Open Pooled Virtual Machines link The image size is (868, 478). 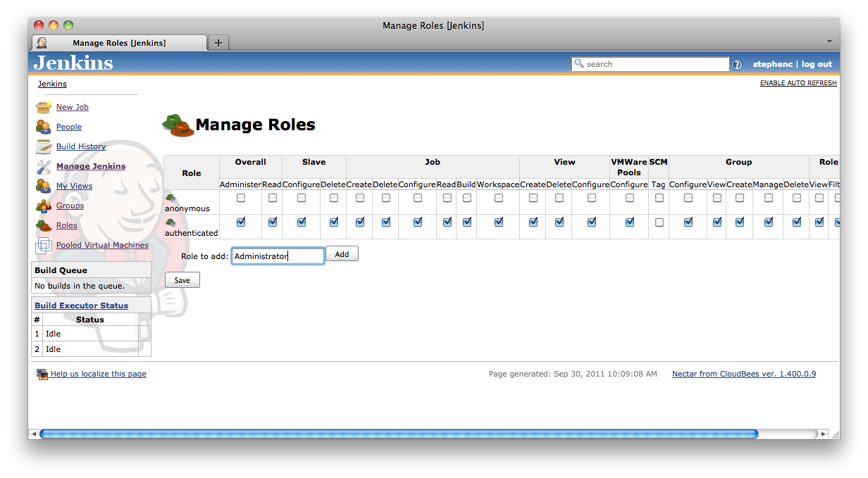(102, 245)
